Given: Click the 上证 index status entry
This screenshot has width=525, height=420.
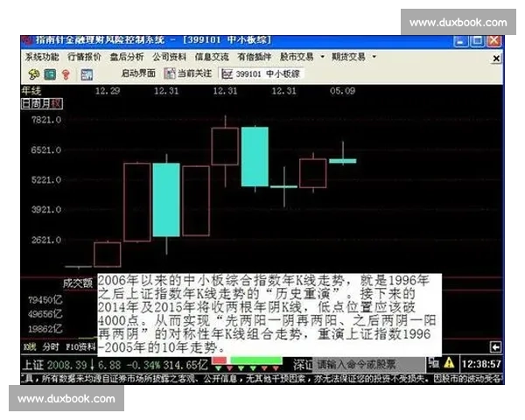Looking at the screenshot, I should point(33,365).
